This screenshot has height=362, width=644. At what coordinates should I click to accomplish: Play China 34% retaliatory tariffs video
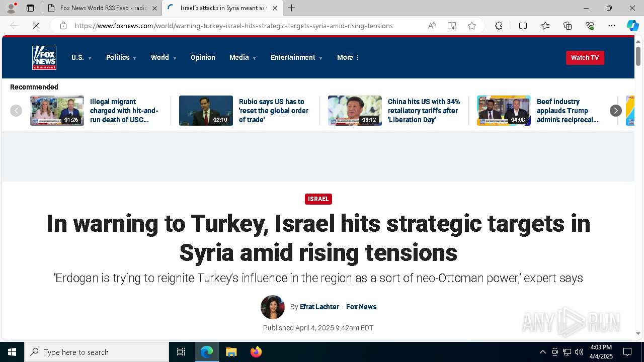point(355,111)
